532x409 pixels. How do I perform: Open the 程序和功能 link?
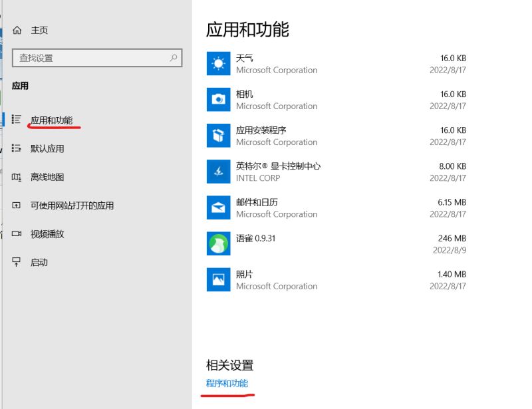(x=226, y=384)
